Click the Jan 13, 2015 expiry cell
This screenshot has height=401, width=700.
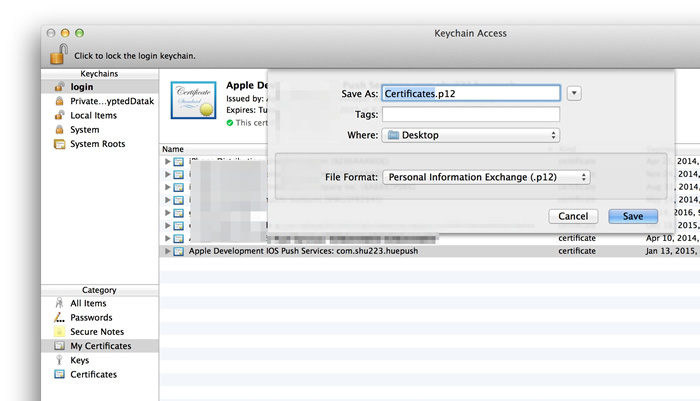click(x=672, y=251)
